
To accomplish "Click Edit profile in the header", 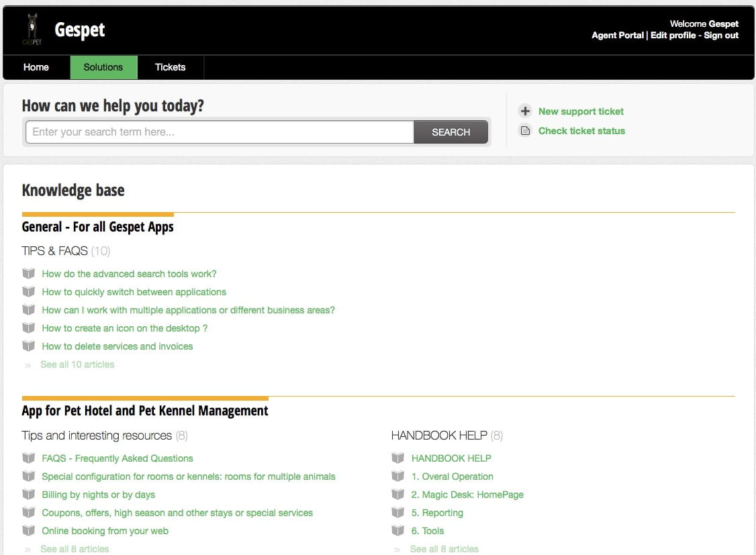I will click(673, 35).
